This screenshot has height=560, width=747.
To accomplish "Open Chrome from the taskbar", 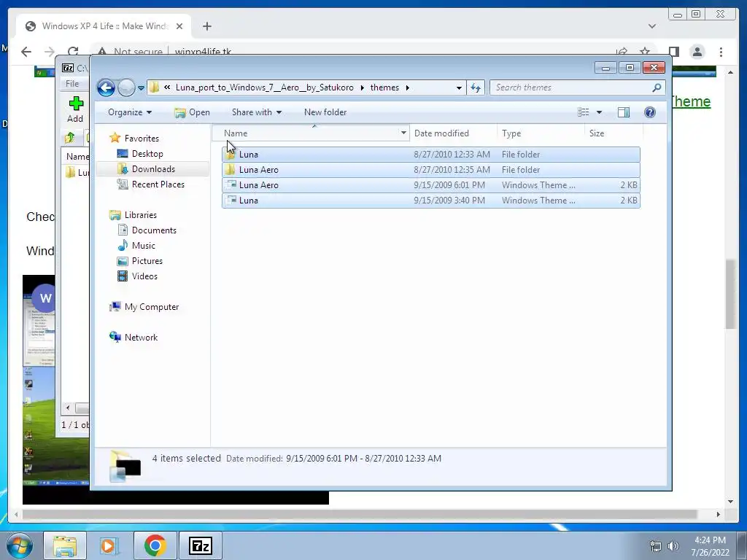I will pyautogui.click(x=155, y=545).
